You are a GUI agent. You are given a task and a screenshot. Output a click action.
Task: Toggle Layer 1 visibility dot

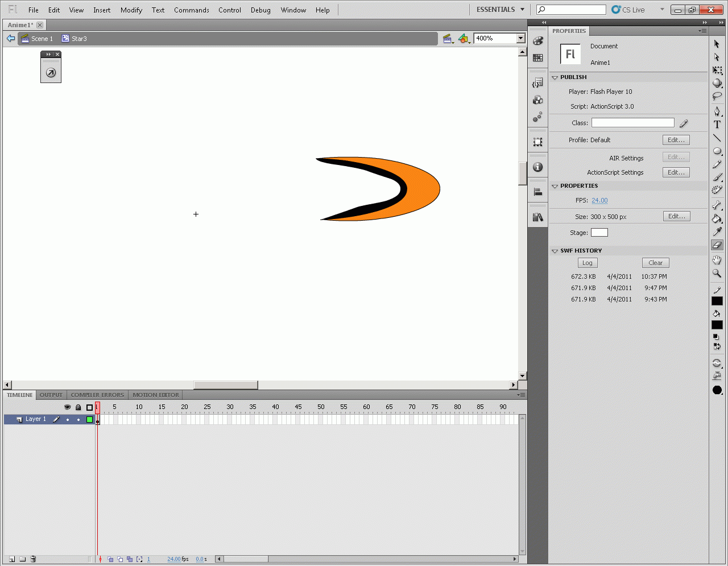(x=68, y=420)
